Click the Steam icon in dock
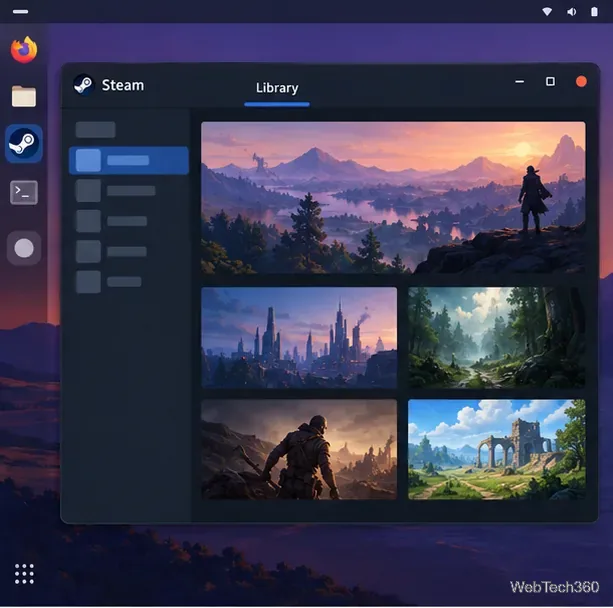 [24, 143]
